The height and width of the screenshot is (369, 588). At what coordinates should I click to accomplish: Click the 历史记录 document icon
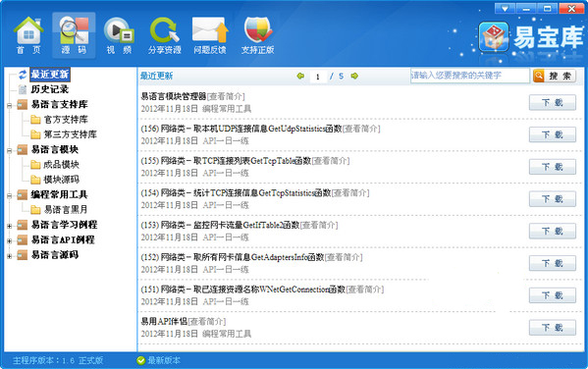[x=23, y=89]
